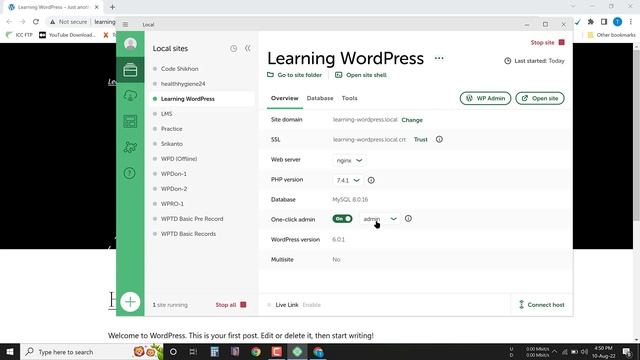Open the Add-ons puzzle icon in sidebar

coord(130,147)
